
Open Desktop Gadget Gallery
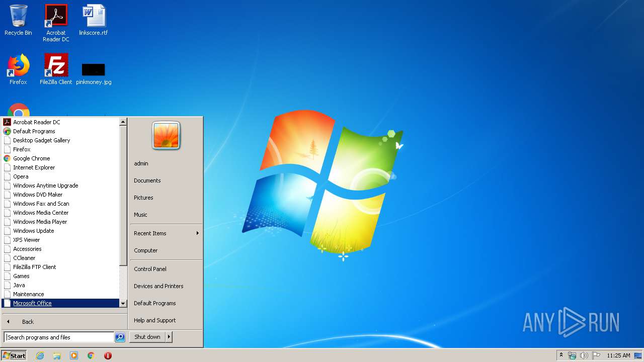(61, 140)
